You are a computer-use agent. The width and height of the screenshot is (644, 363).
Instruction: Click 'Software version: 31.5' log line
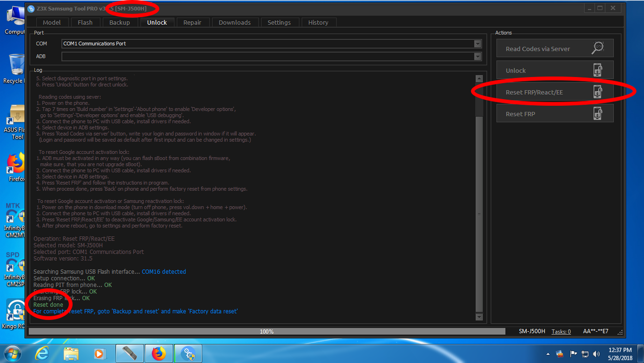[x=63, y=258]
